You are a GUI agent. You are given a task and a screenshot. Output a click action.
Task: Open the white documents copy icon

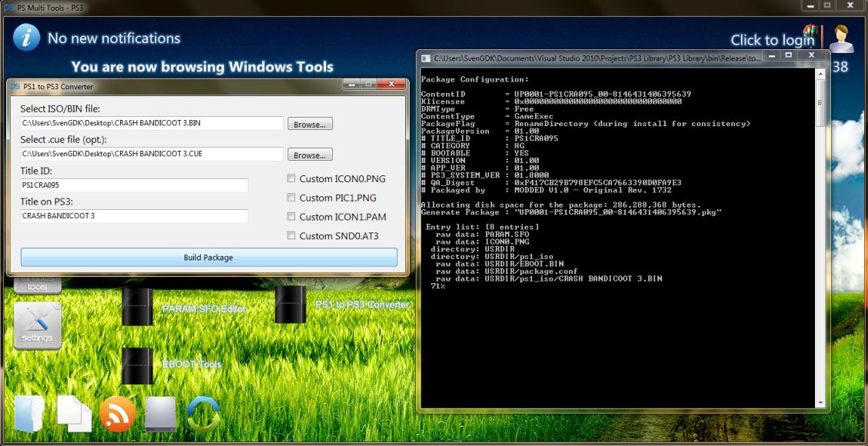(x=74, y=413)
